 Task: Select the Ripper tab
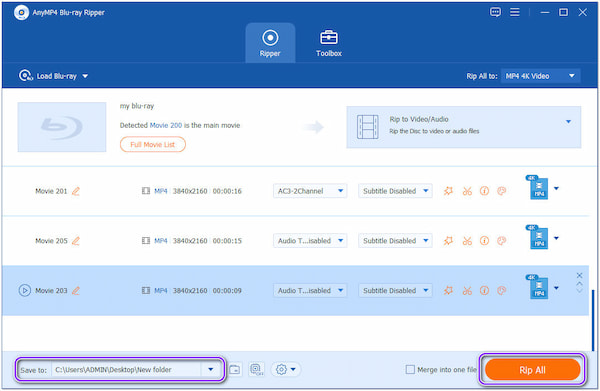pos(270,43)
